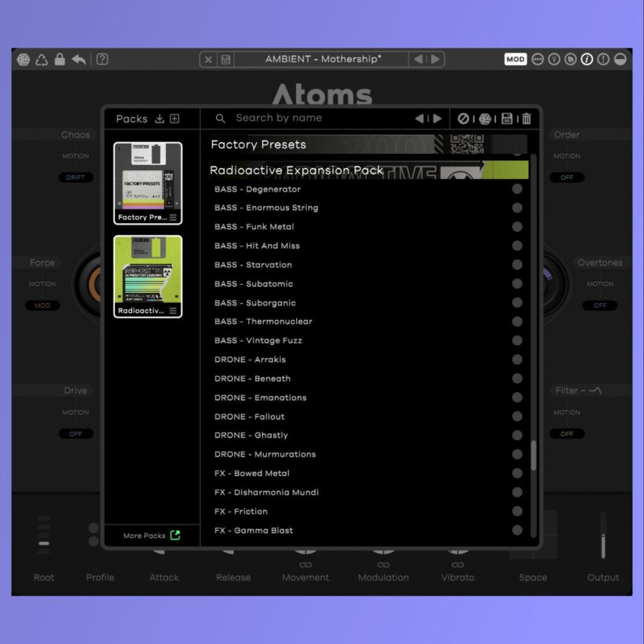Image resolution: width=644 pixels, height=644 pixels.
Task: Load the DRONE - Ghastly preset
Action: pyautogui.click(x=252, y=435)
